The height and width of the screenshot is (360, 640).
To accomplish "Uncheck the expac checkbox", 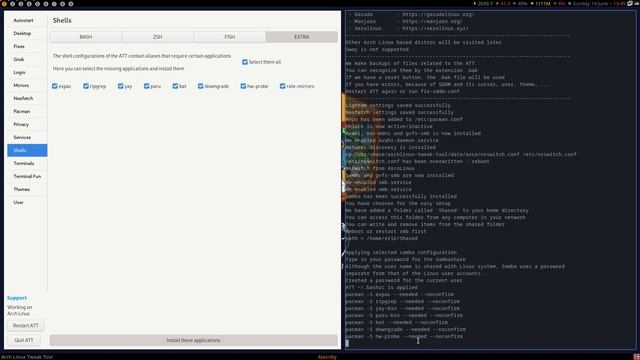I will pyautogui.click(x=55, y=86).
